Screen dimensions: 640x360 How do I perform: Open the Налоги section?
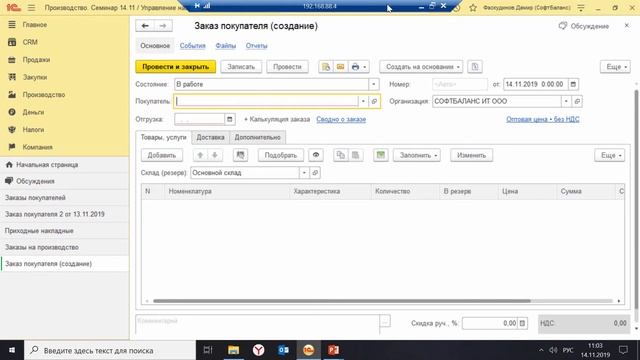point(33,130)
